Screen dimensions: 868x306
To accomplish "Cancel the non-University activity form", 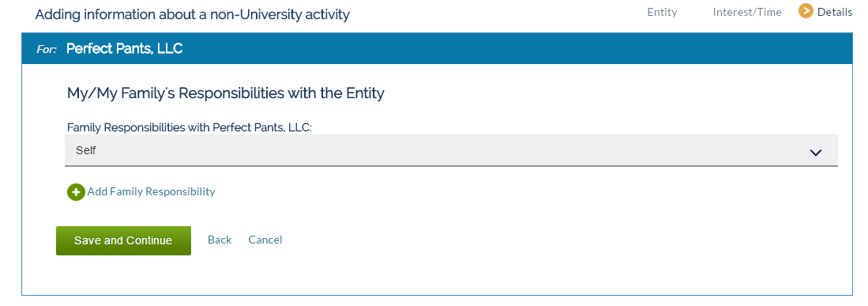I will (x=265, y=240).
